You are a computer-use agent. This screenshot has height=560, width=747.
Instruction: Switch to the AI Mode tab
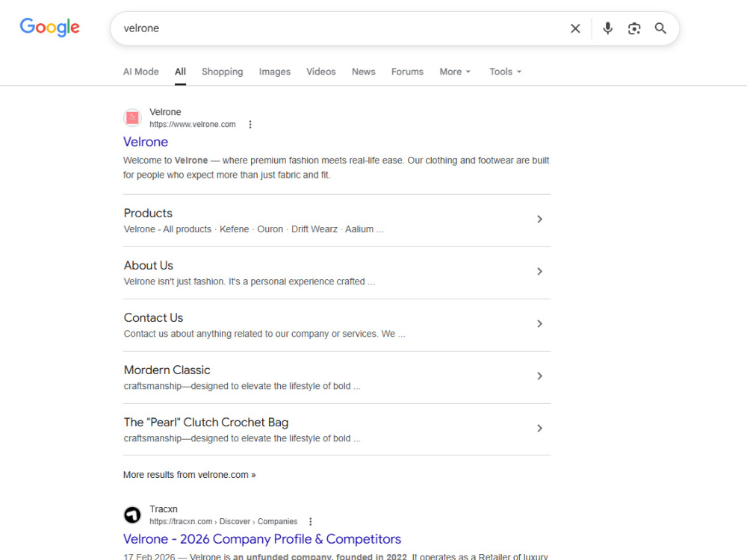141,72
